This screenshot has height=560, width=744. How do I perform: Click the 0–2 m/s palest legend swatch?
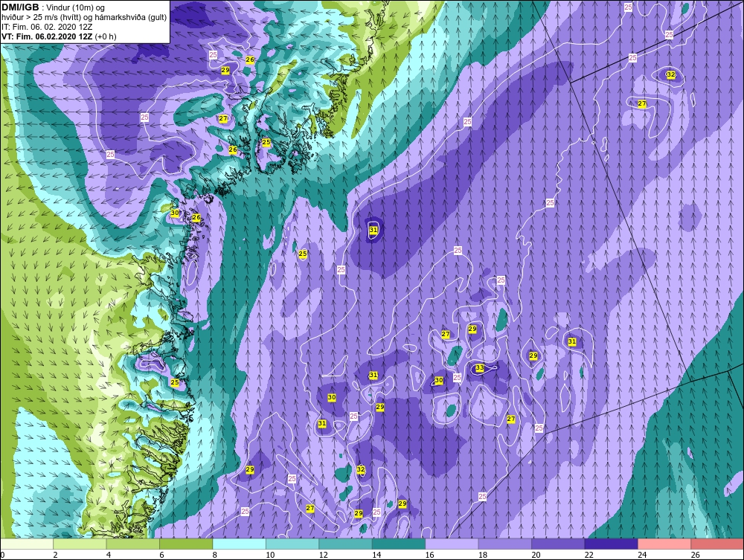[x=27, y=544]
